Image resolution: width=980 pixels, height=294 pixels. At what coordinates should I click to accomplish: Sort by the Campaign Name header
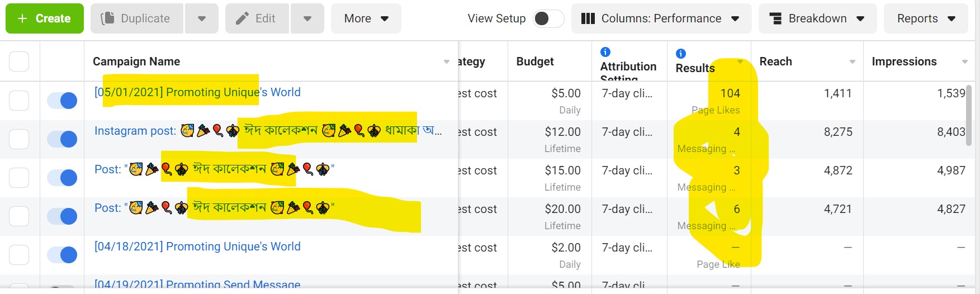tap(136, 61)
